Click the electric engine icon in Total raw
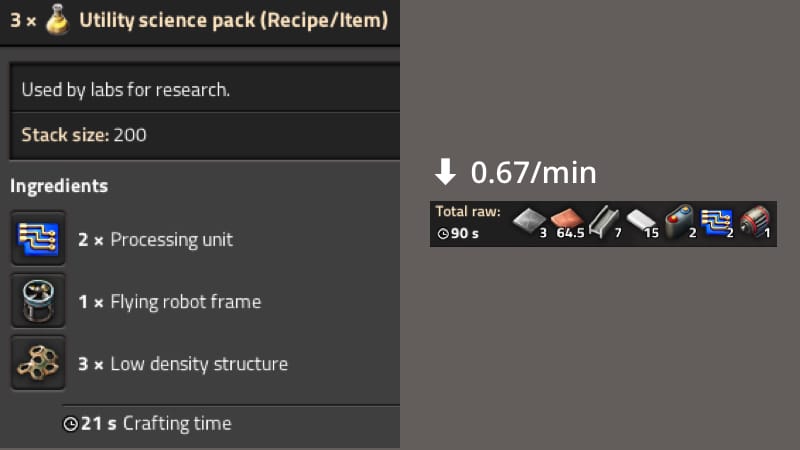 pyautogui.click(x=754, y=223)
